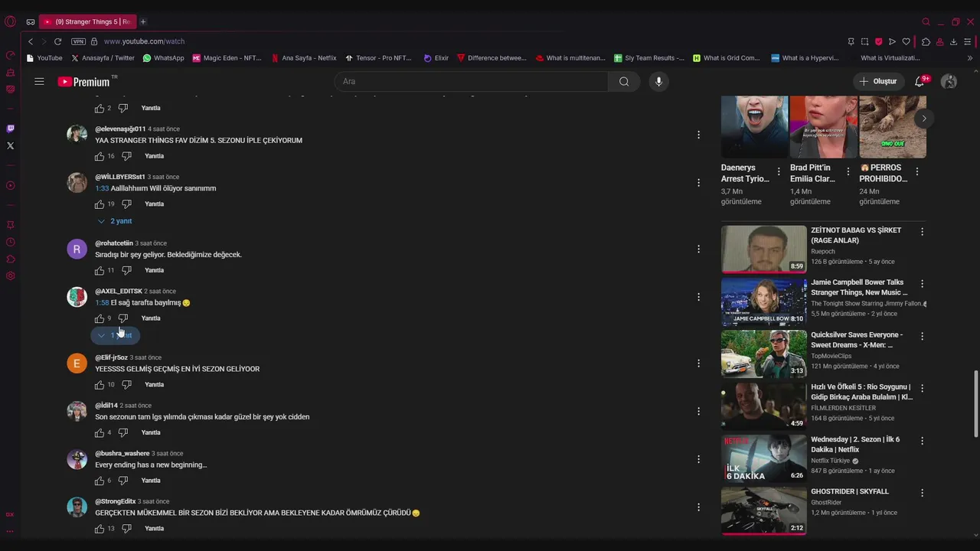Click the search magnifier button

coord(624,81)
